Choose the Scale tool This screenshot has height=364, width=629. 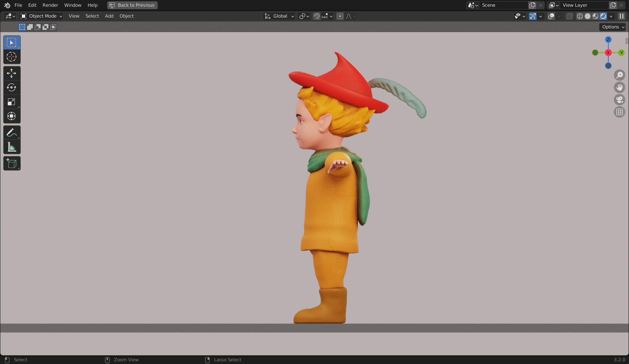[12, 102]
